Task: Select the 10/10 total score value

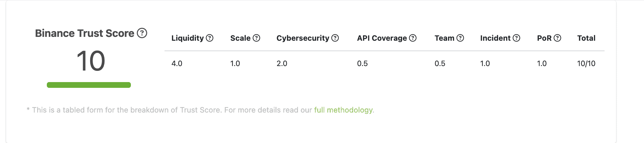Action: [586, 63]
